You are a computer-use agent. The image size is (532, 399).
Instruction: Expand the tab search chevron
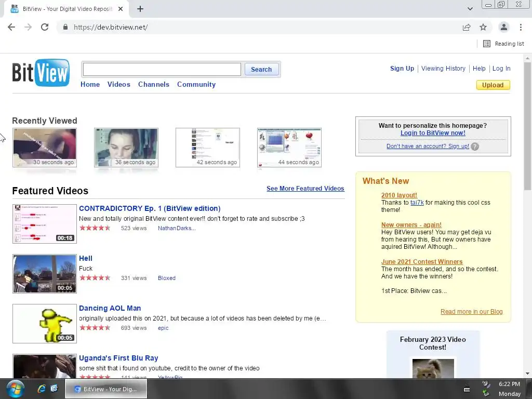pyautogui.click(x=470, y=9)
